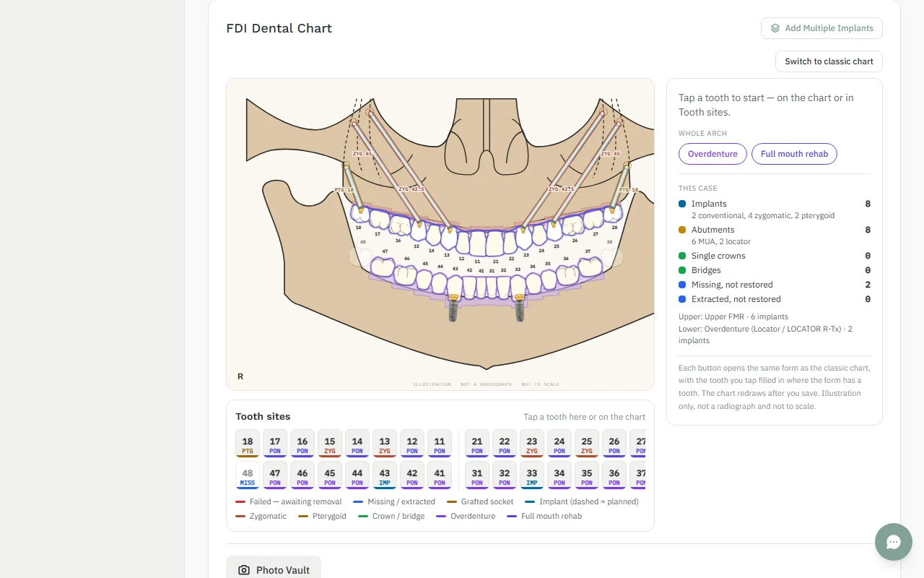This screenshot has height=578, width=924.
Task: Select tooth site 46
Action: [302, 475]
